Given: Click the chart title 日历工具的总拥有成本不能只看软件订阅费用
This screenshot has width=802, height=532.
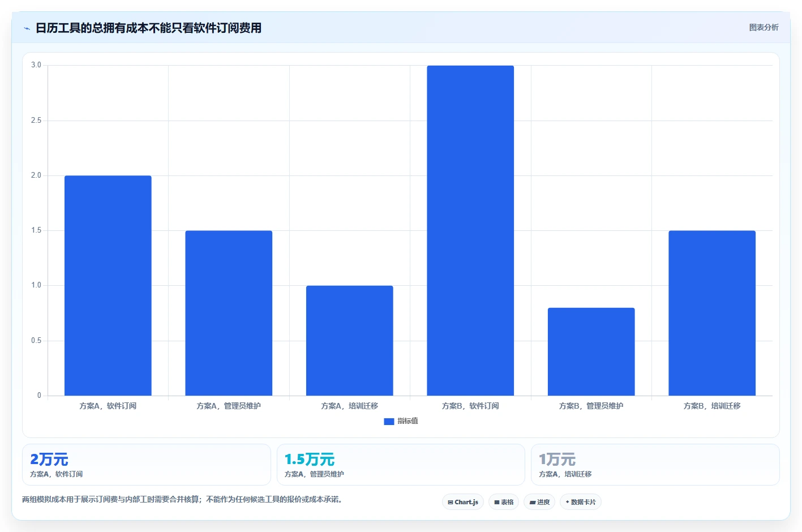Looking at the screenshot, I should coord(148,28).
